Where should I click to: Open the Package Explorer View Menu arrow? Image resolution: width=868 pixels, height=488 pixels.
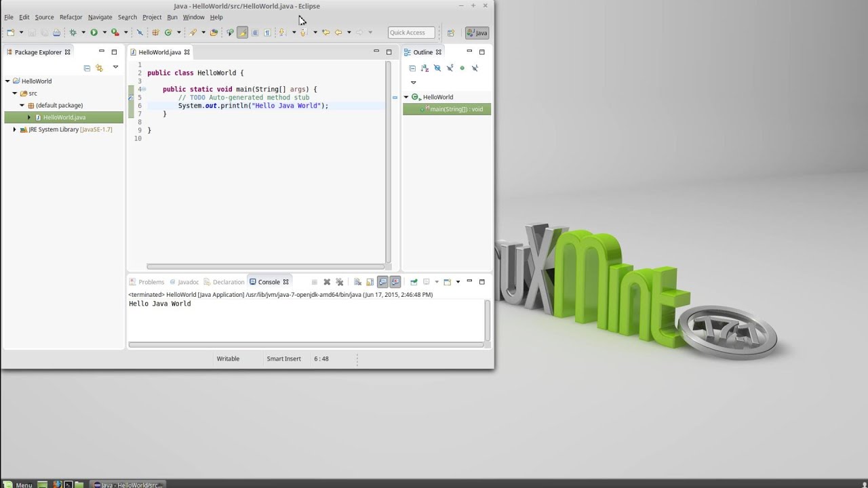[x=115, y=67]
